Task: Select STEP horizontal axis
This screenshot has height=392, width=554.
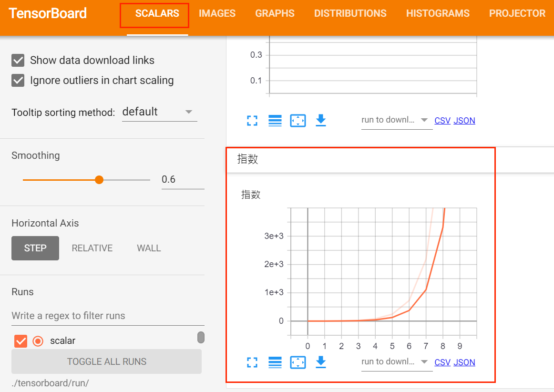Action: click(35, 248)
